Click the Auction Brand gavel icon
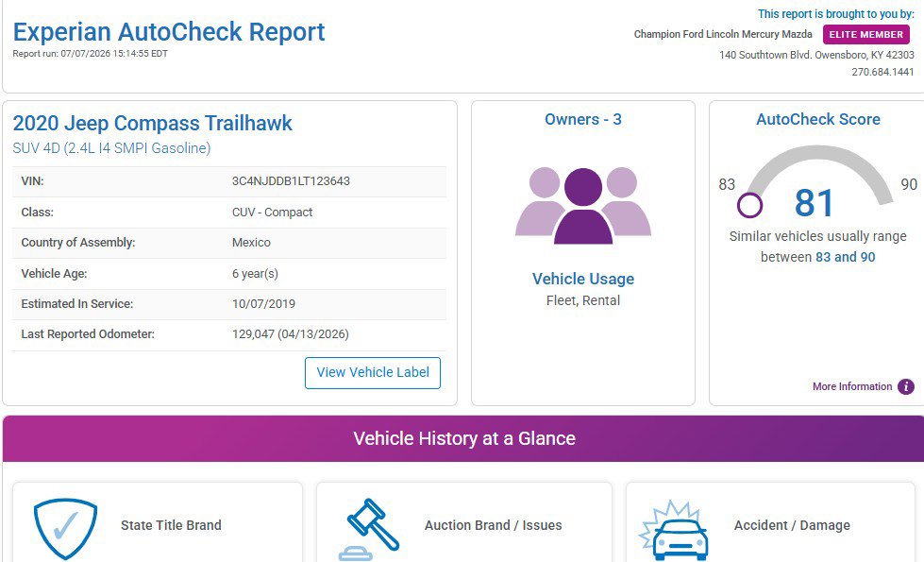 (369, 529)
